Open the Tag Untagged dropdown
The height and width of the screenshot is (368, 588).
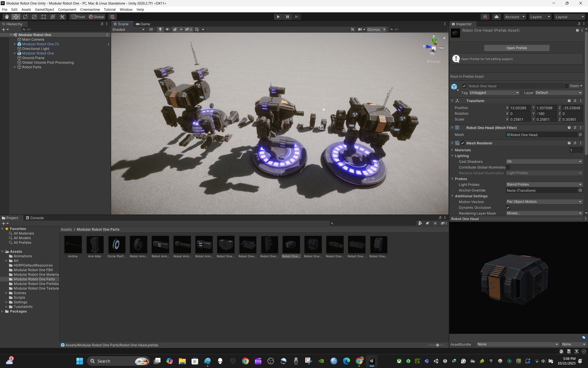(x=494, y=93)
